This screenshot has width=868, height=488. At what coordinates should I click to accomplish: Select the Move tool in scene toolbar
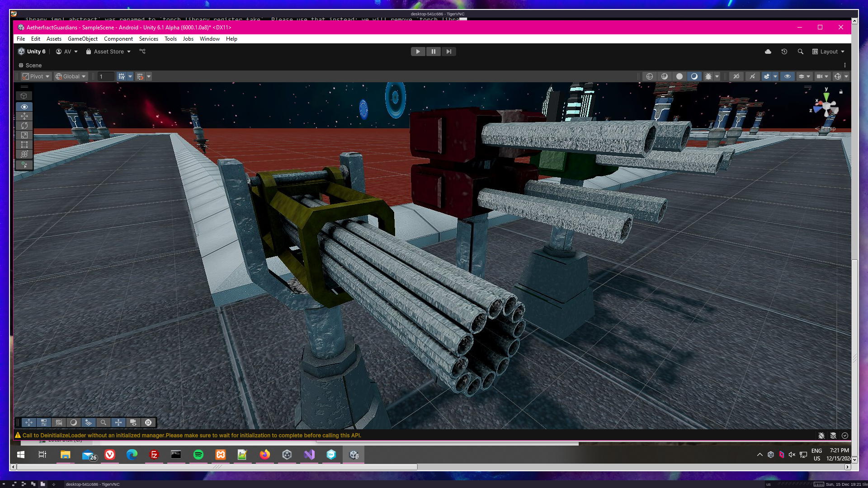coord(24,116)
